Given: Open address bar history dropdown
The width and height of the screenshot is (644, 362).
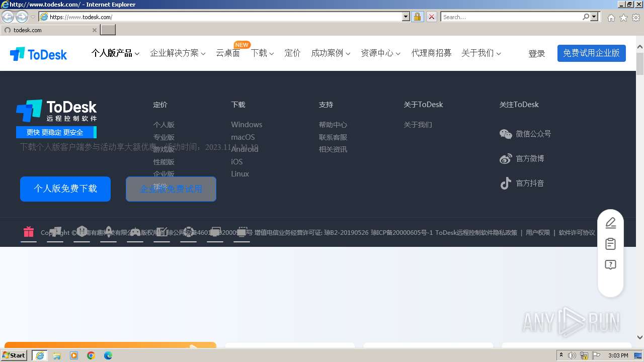Looking at the screenshot, I should click(406, 17).
